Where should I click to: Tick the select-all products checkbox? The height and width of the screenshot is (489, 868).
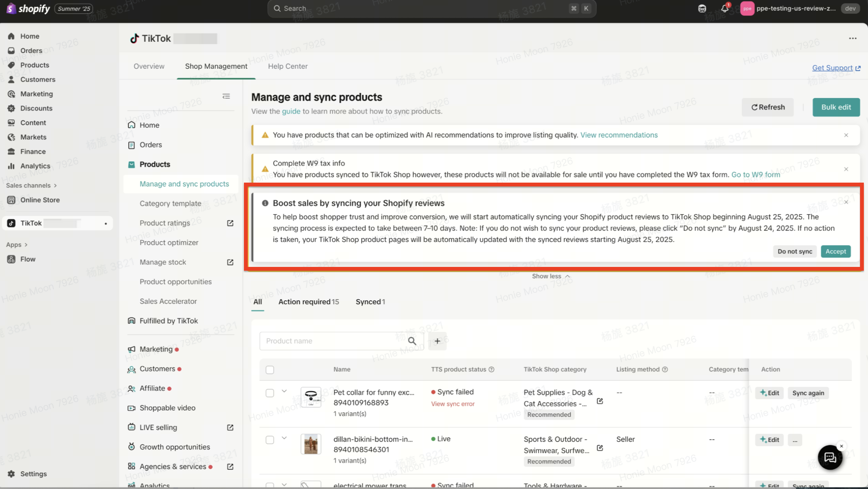coord(270,370)
